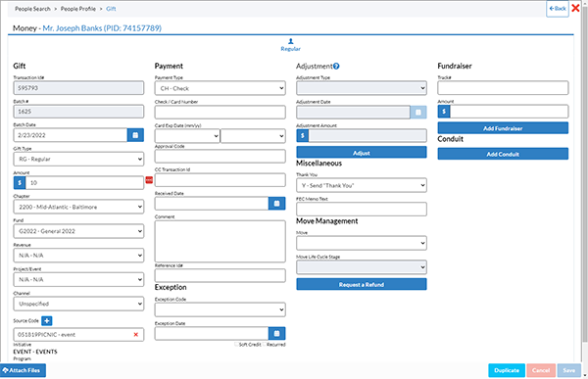Click the Adjust button
Image resolution: width=588 pixels, height=379 pixels.
[362, 153]
